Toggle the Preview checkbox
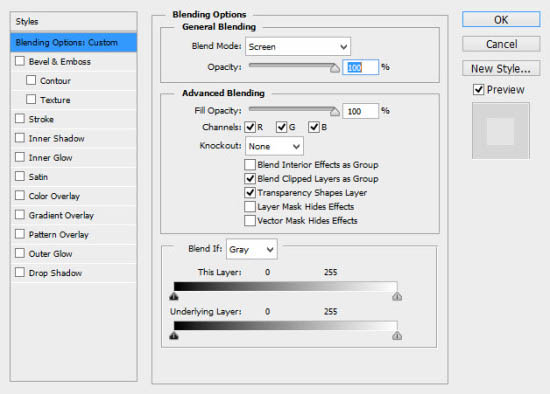550x394 pixels. pyautogui.click(x=478, y=89)
